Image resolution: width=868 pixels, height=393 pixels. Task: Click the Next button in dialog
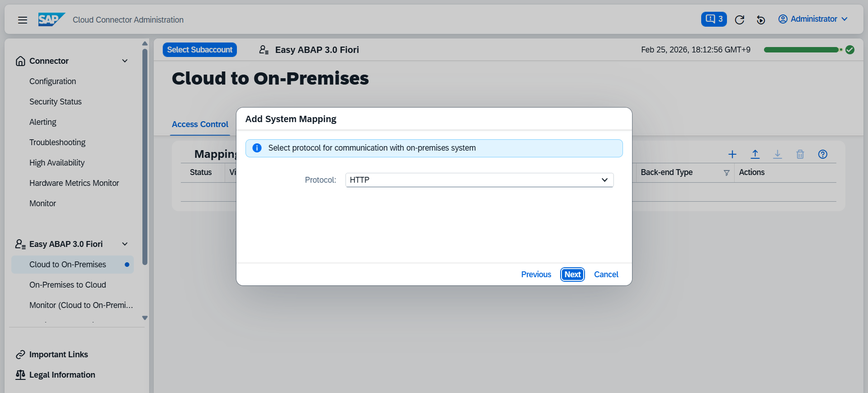pos(572,275)
